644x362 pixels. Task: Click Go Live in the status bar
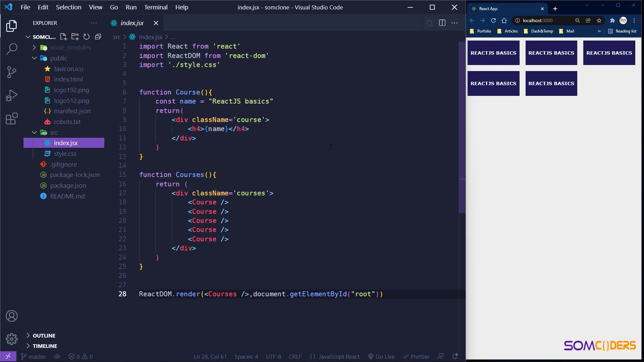pyautogui.click(x=381, y=356)
